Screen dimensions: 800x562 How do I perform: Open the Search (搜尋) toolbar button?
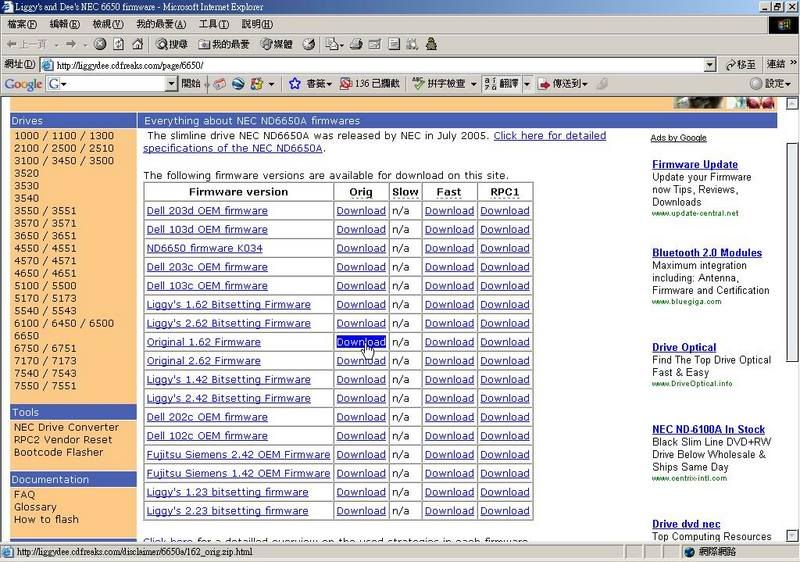pyautogui.click(x=172, y=44)
